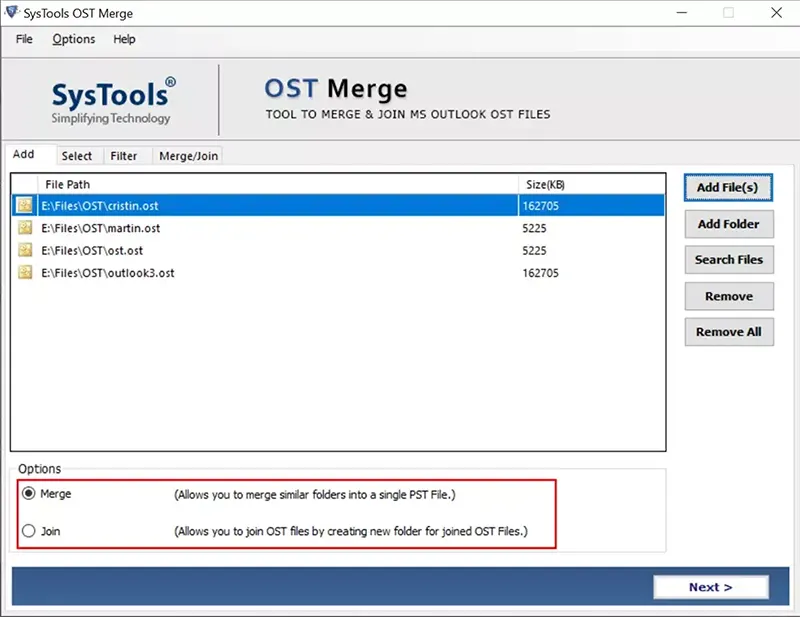Click the SysTools app icon in title bar
The image size is (800, 617).
11,12
